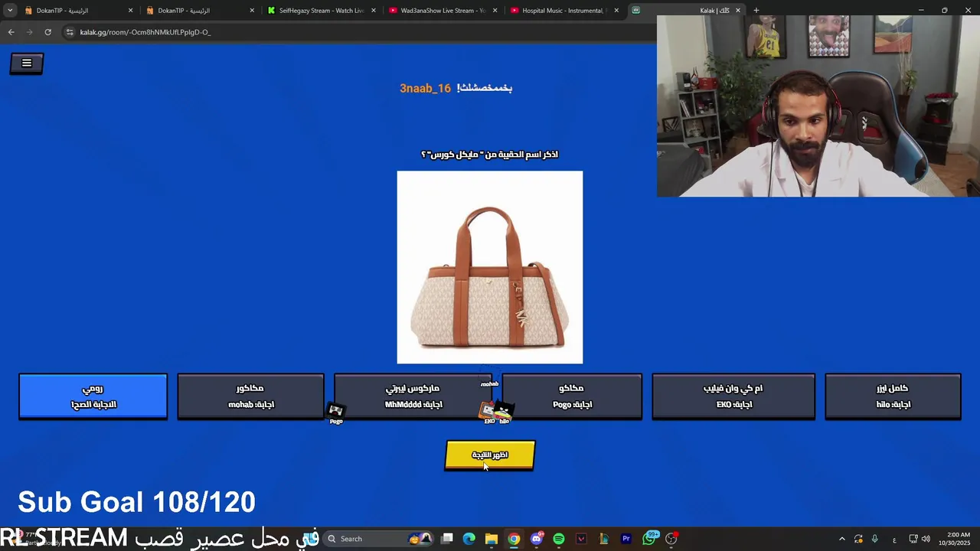Open Discord from the taskbar

[x=537, y=539]
